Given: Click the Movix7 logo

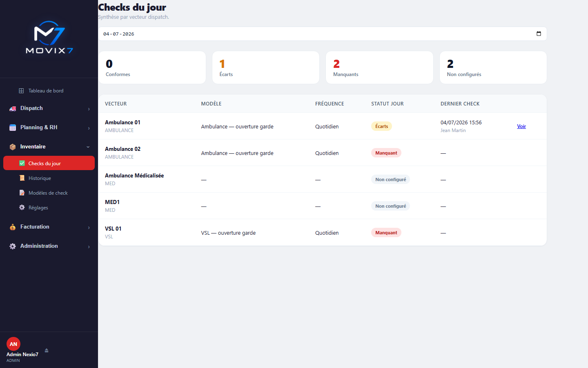Looking at the screenshot, I should tap(49, 38).
